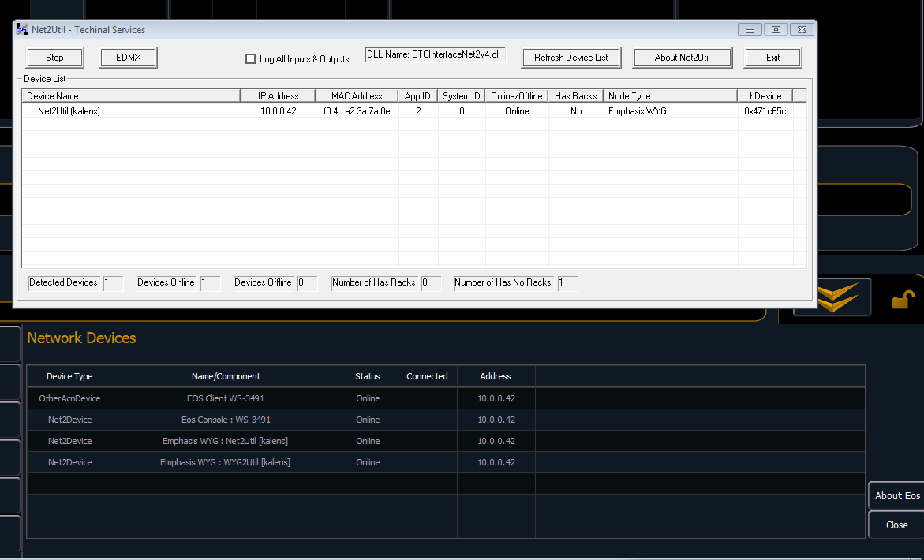Viewport: 924px width, 560px height.
Task: Click the 0x471c65c hDevice value
Action: tap(765, 110)
